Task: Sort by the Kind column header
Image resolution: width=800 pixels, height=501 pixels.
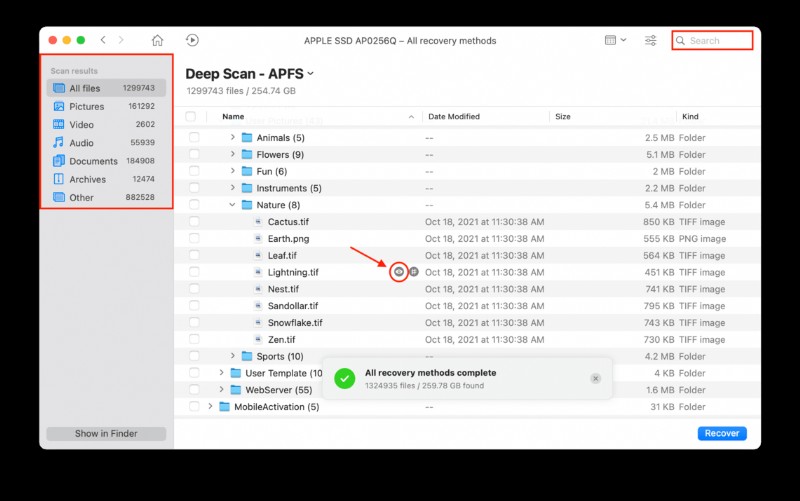Action: (x=690, y=116)
